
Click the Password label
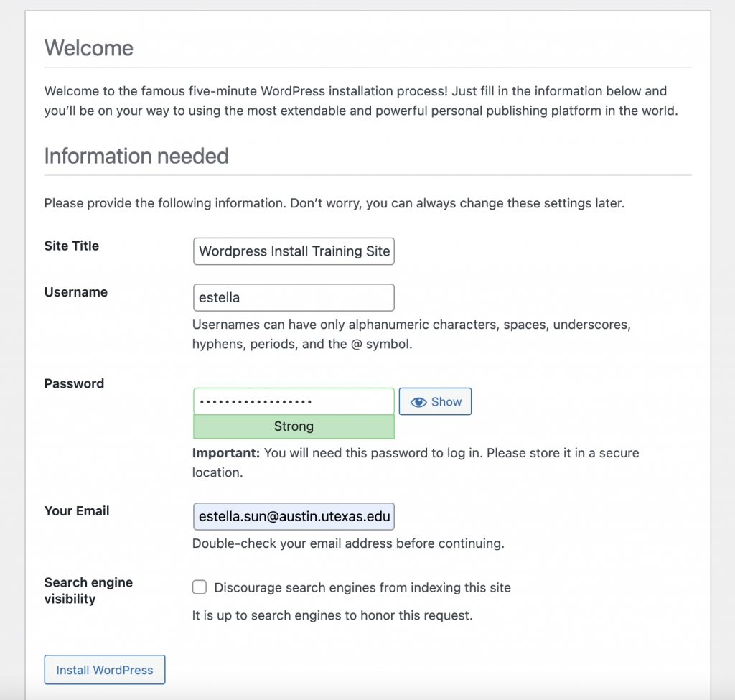[74, 383]
